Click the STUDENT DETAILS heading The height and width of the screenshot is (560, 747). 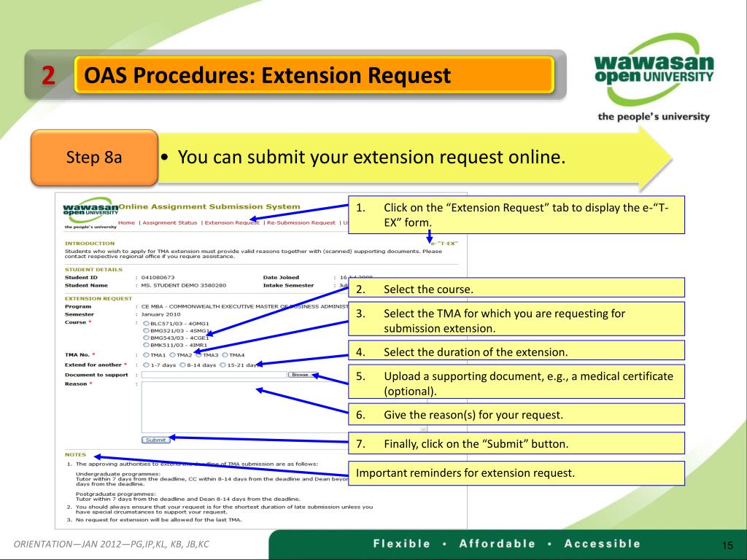point(93,270)
